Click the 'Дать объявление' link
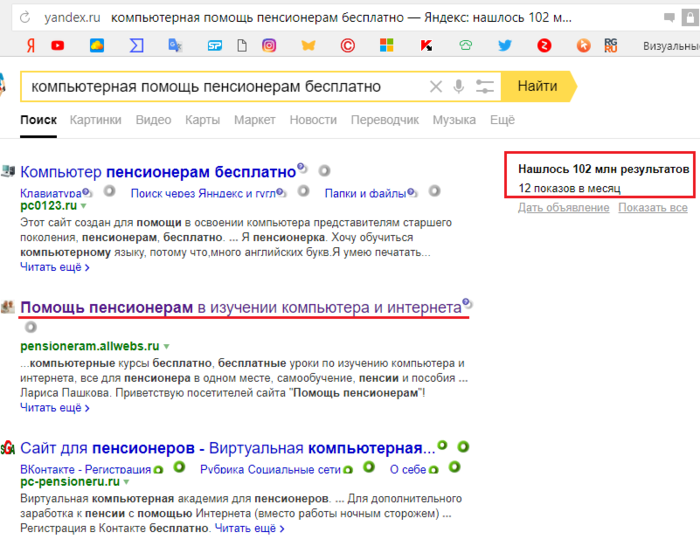Screen dimensions: 700x546 tap(563, 208)
